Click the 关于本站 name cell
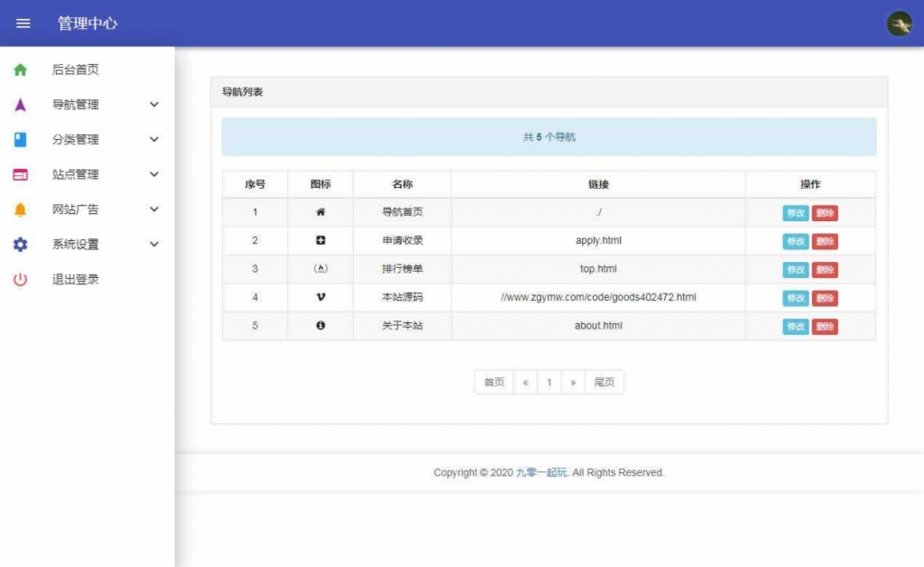 click(x=402, y=325)
